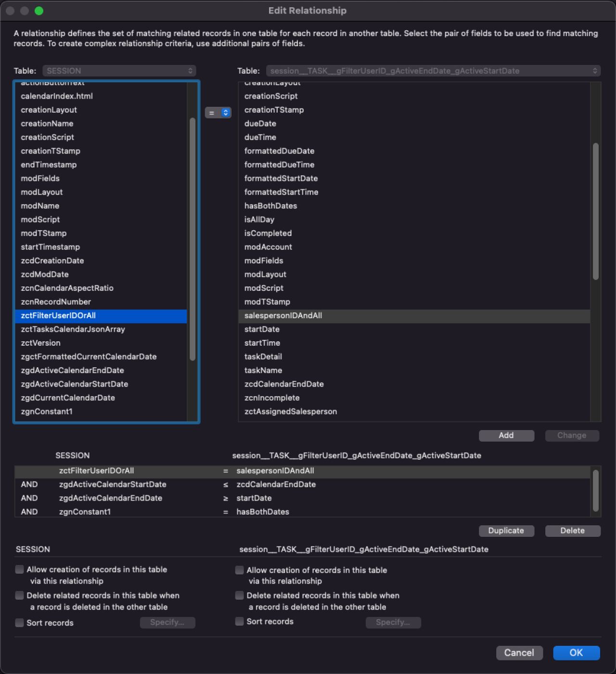Delete the selected relationship criterion

[x=573, y=531]
